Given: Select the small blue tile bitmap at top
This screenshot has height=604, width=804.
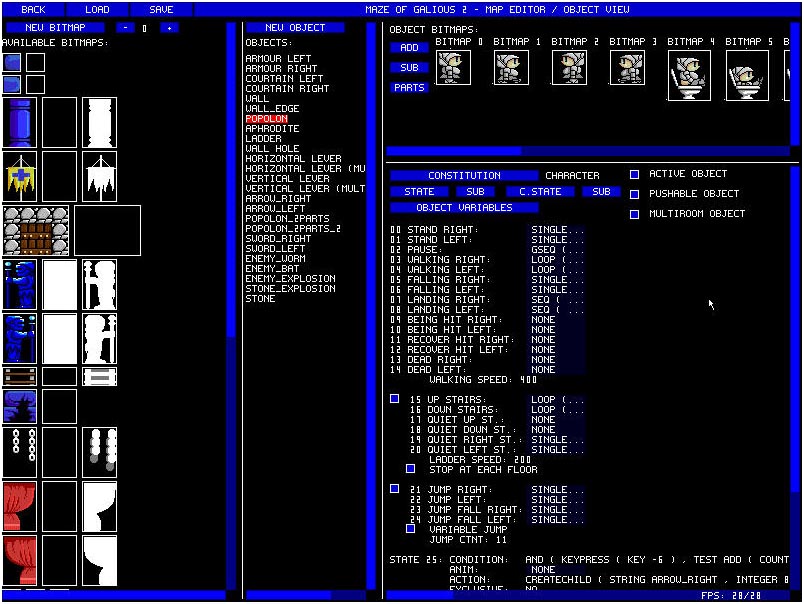Looking at the screenshot, I should tap(12, 63).
